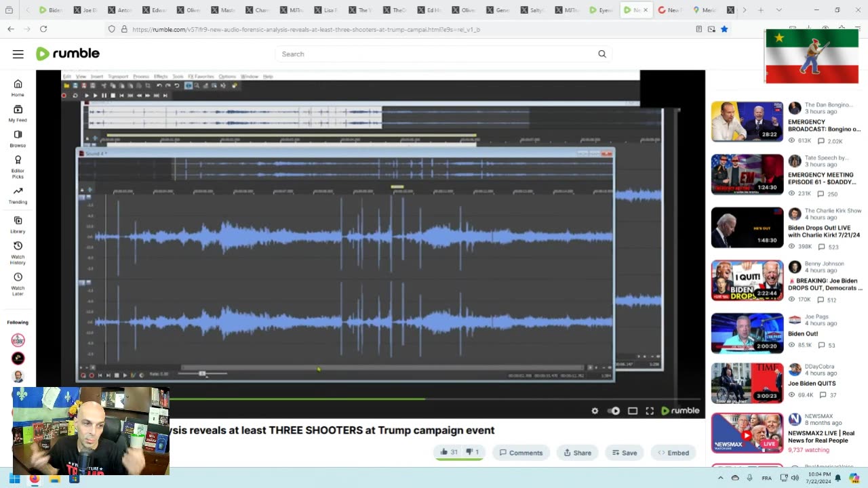Show hidden system tray icons

[719, 478]
